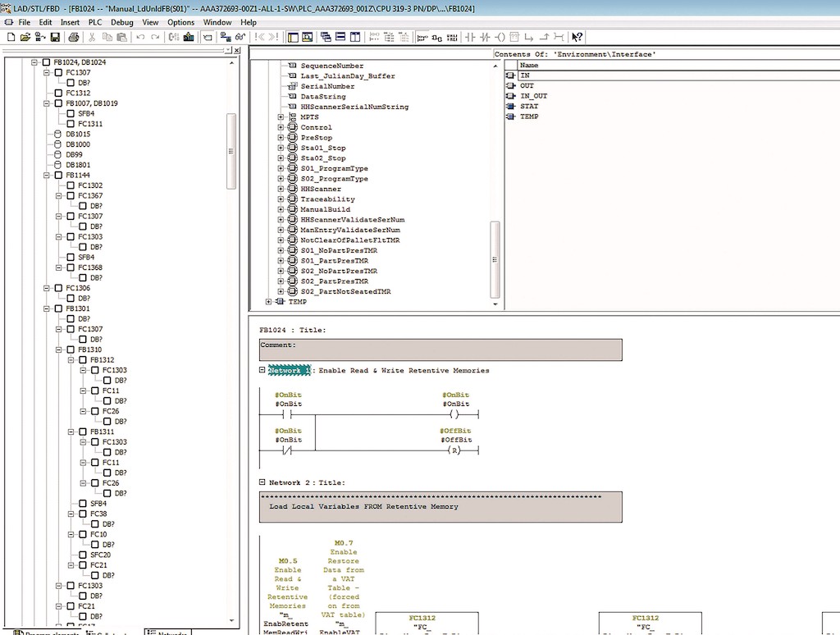
Task: Collapse the FB1310 tree node
Action: (59, 350)
